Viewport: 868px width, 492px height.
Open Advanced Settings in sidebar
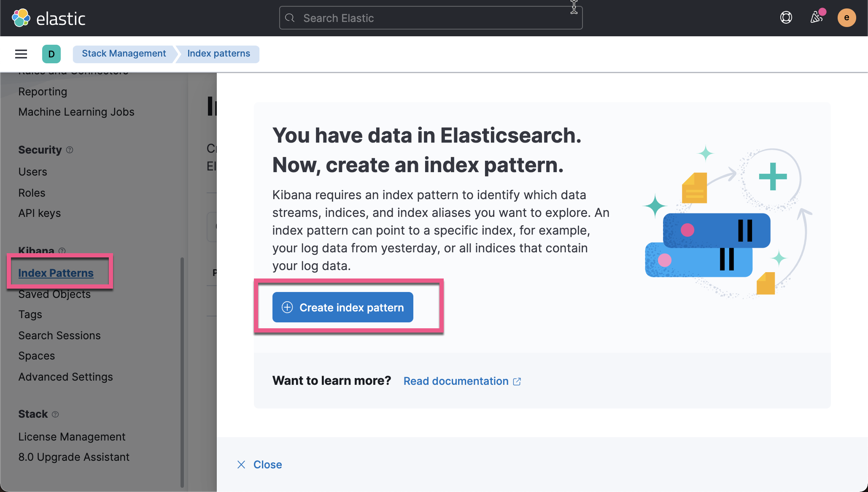65,377
